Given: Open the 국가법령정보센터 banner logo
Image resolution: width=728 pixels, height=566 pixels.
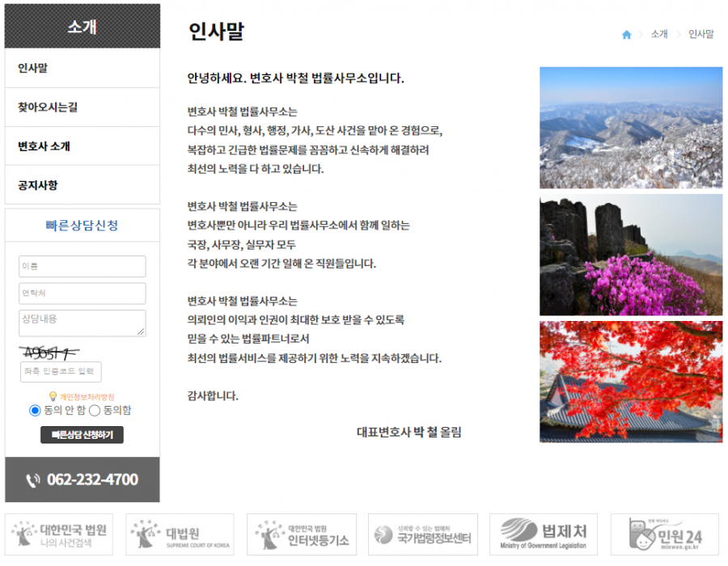Looking at the screenshot, I should tap(422, 534).
